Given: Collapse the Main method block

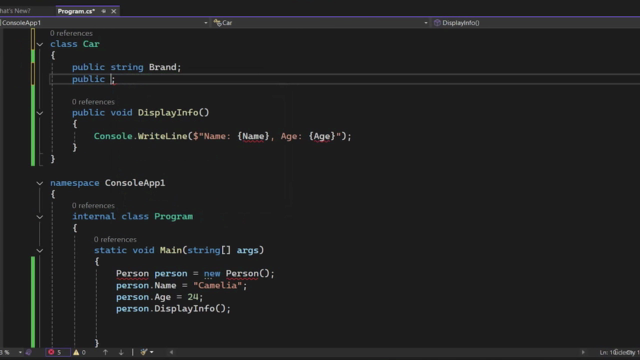Looking at the screenshot, I should pos(40,251).
